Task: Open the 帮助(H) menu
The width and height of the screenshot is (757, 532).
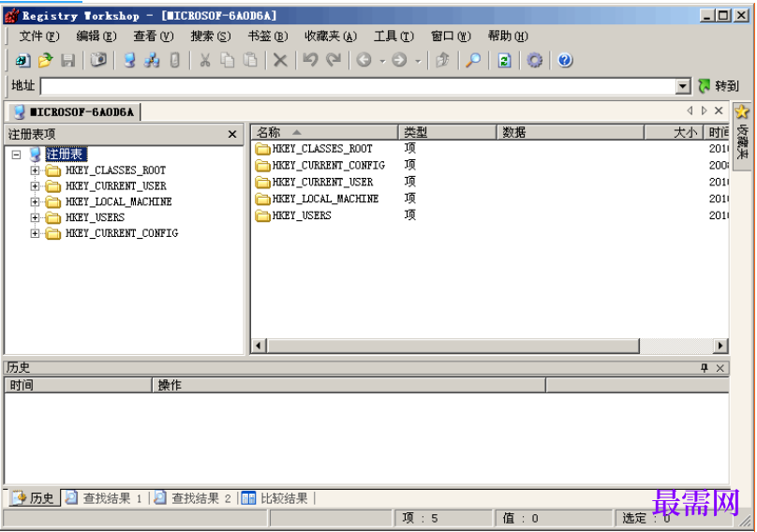Action: (x=508, y=37)
